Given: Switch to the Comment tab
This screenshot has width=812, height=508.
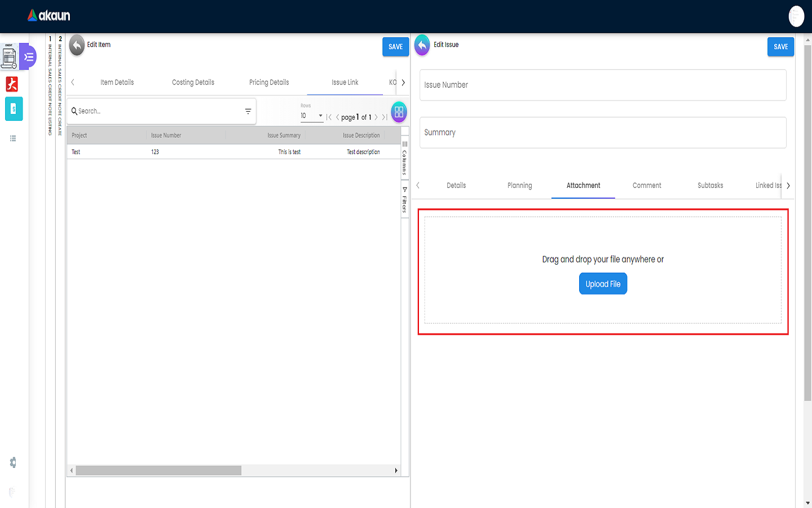Looking at the screenshot, I should click(x=647, y=186).
